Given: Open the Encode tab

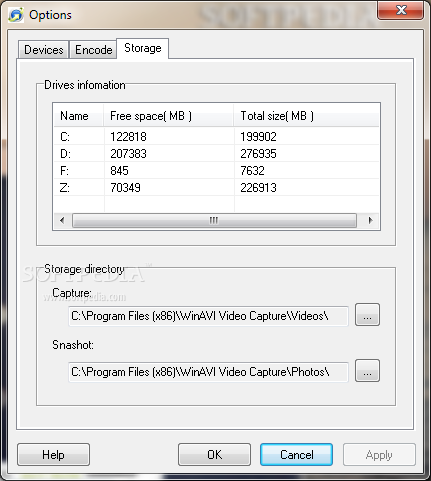Looking at the screenshot, I should click(93, 50).
